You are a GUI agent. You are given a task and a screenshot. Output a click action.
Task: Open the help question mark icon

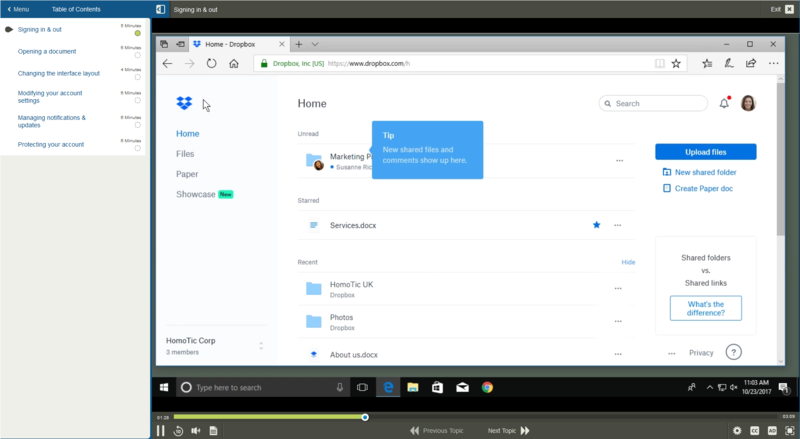tap(733, 352)
